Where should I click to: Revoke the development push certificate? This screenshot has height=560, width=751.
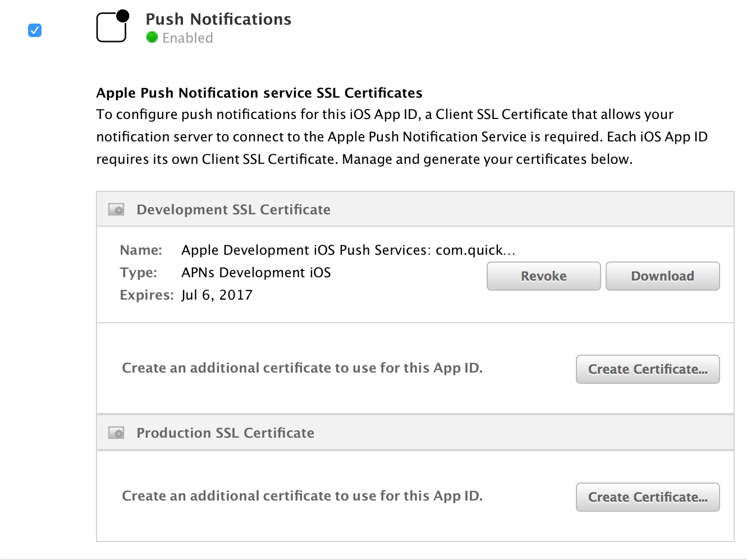tap(543, 276)
